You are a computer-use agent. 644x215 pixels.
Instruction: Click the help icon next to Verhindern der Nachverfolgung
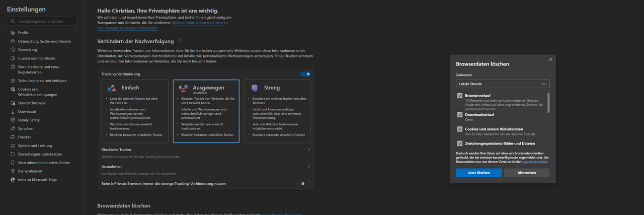point(179,41)
